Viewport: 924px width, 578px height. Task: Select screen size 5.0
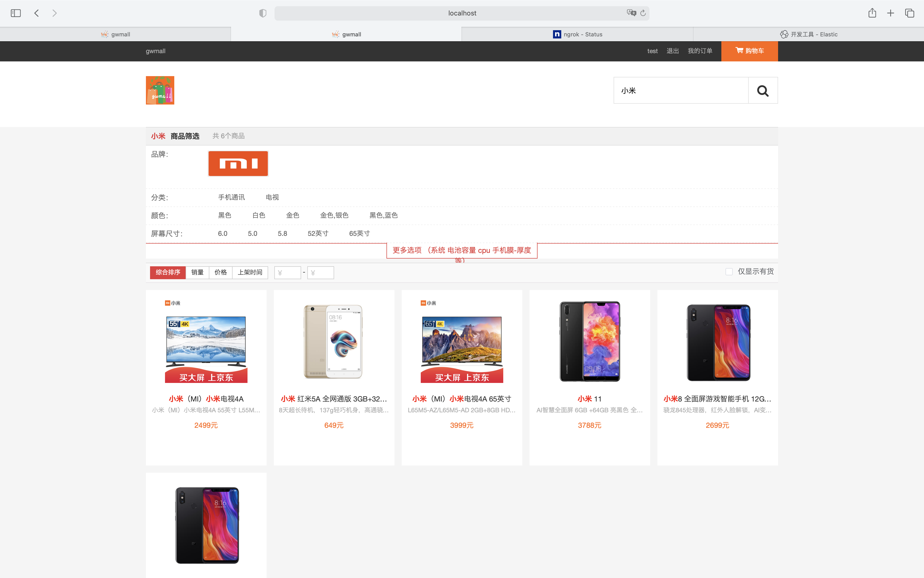point(252,234)
